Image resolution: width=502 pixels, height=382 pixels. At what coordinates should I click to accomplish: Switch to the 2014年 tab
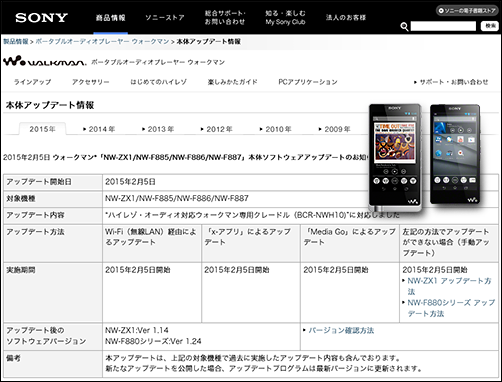point(99,129)
